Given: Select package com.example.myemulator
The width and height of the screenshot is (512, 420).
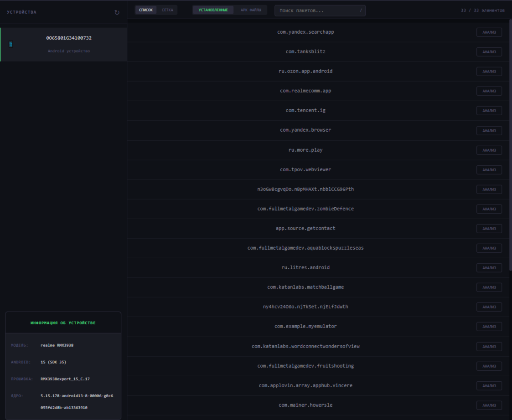Looking at the screenshot, I should [305, 326].
